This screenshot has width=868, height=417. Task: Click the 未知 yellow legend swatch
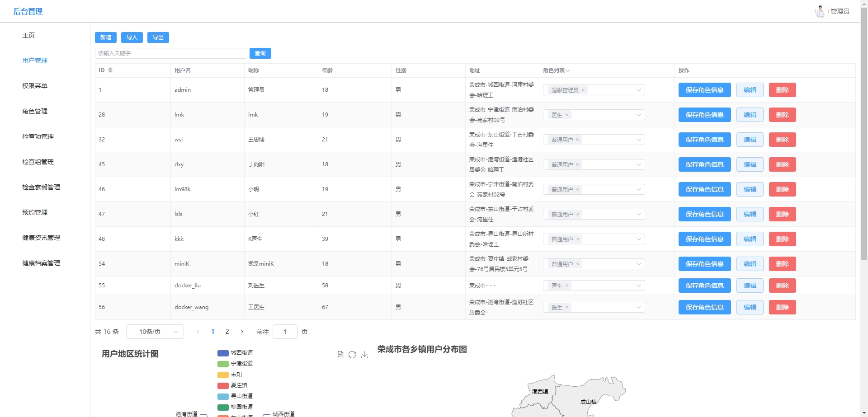point(223,375)
